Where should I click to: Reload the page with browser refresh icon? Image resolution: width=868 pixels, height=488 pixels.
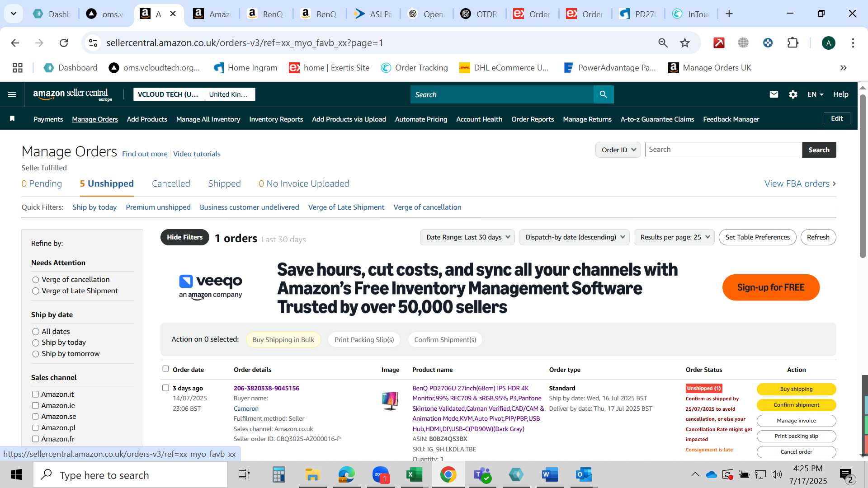click(x=64, y=43)
